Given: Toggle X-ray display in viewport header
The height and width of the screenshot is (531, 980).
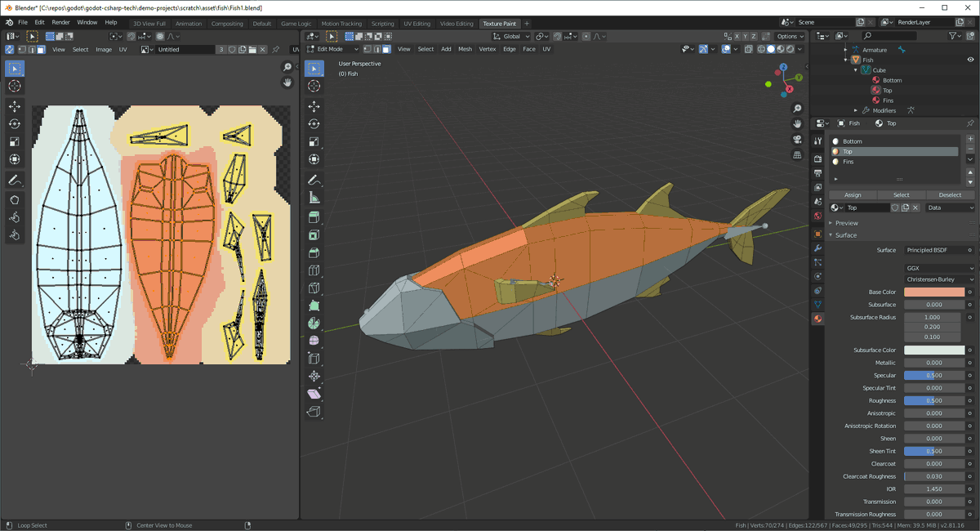Looking at the screenshot, I should pos(748,49).
